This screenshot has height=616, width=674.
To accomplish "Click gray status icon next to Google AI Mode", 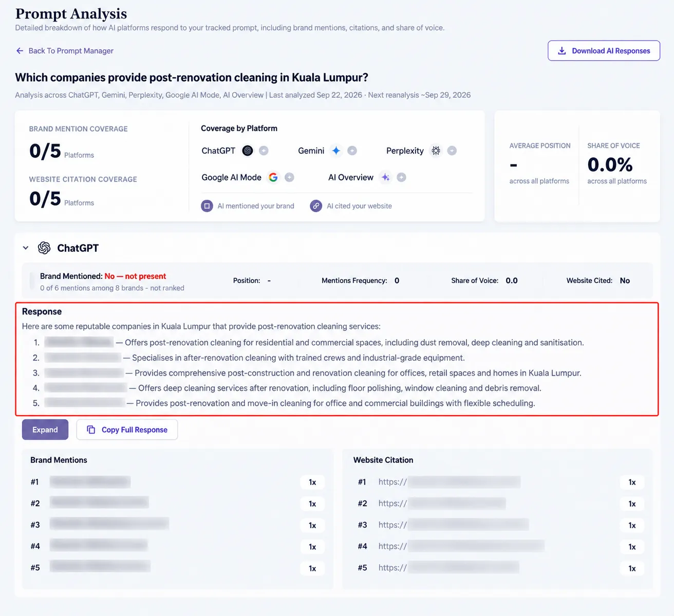I will [289, 177].
